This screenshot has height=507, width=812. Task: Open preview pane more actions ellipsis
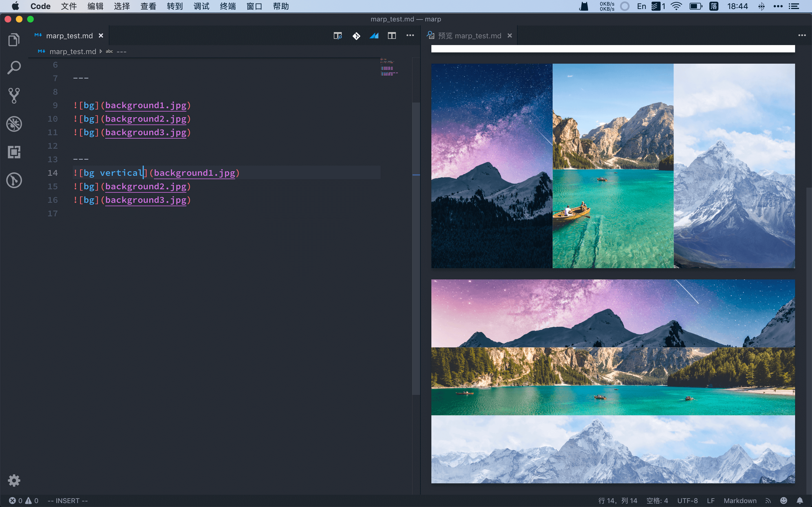click(x=802, y=35)
